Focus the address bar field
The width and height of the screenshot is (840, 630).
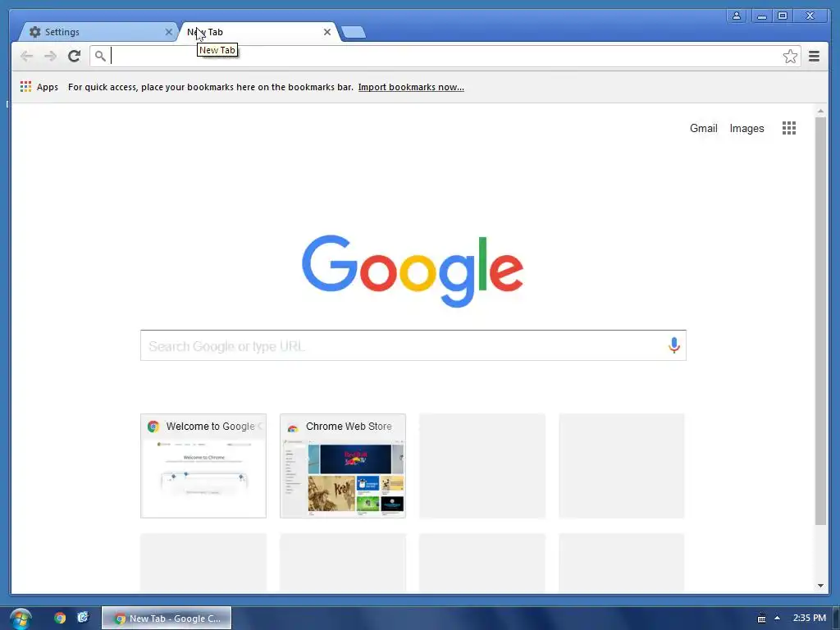(x=445, y=56)
